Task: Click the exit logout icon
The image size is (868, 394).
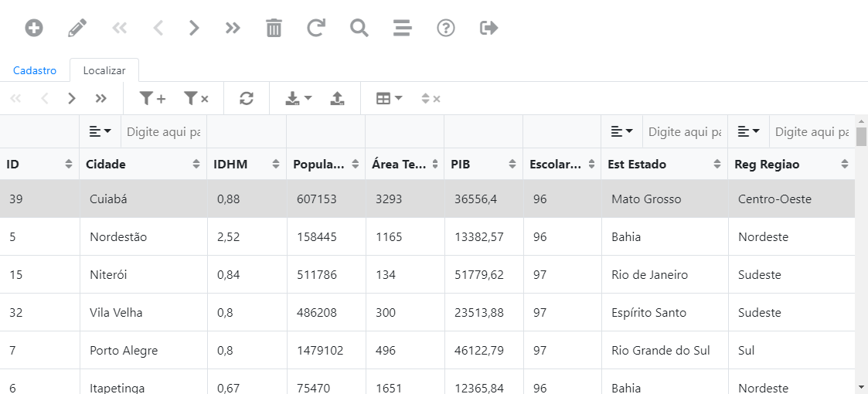Action: click(489, 29)
